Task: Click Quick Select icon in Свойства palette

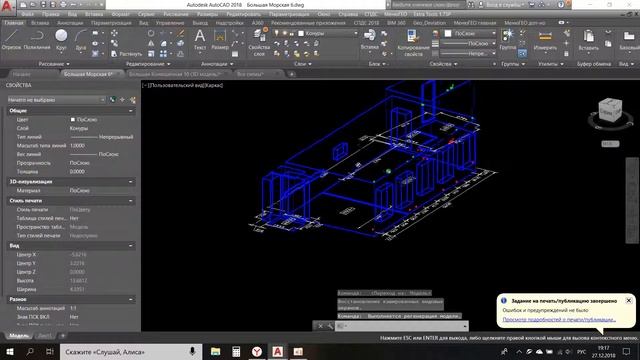Action: pos(133,100)
